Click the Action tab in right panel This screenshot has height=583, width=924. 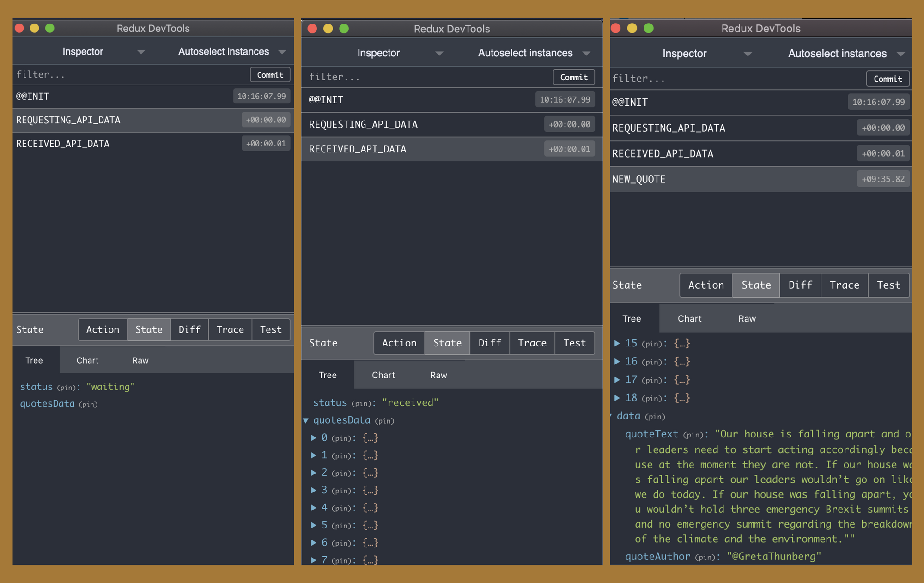[705, 284]
